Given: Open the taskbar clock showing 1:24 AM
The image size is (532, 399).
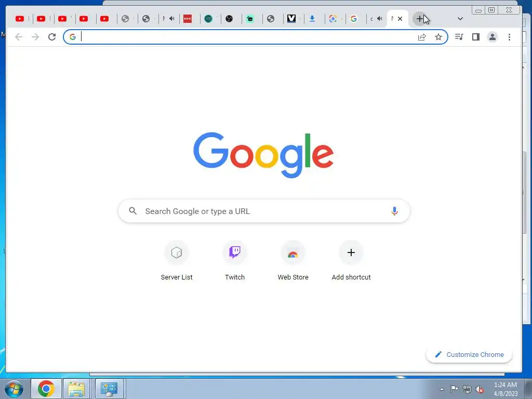Looking at the screenshot, I should (506, 389).
